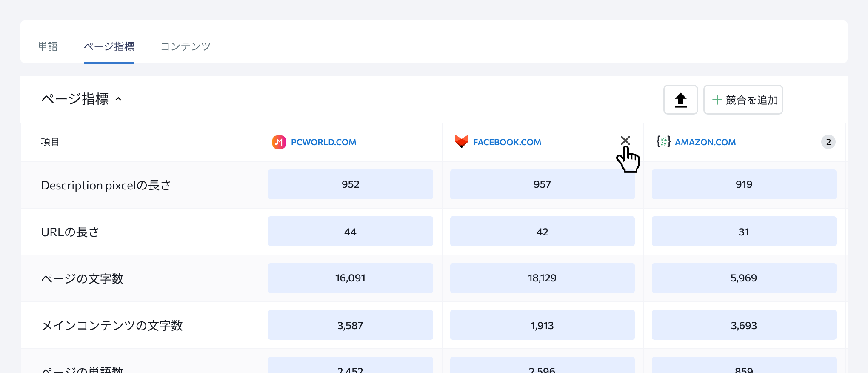The height and width of the screenshot is (373, 868).
Task: Collapse the ページ指標 section chevron
Action: 119,99
